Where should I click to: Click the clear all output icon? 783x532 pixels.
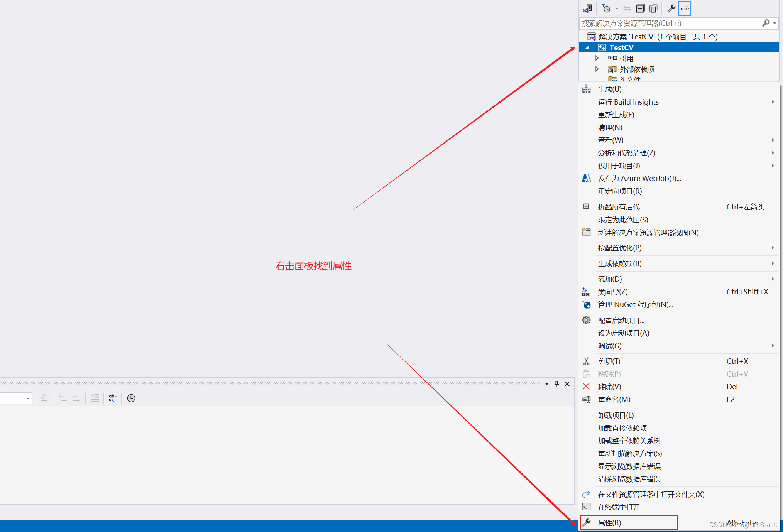tap(95, 398)
